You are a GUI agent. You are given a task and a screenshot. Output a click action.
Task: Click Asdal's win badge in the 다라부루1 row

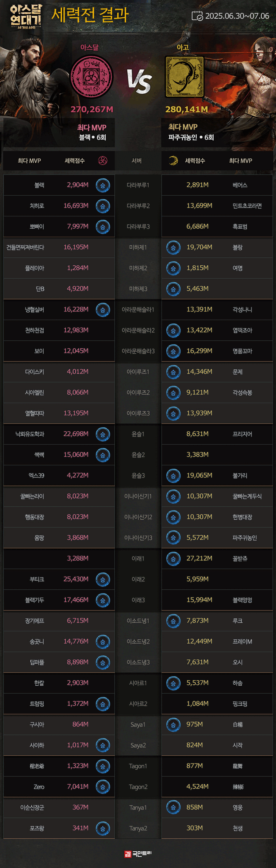click(103, 185)
